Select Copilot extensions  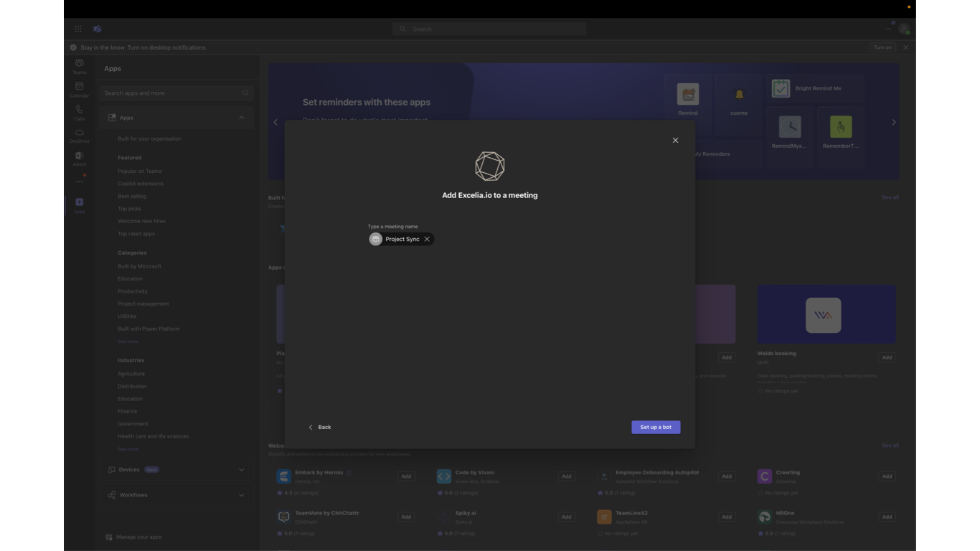click(141, 184)
